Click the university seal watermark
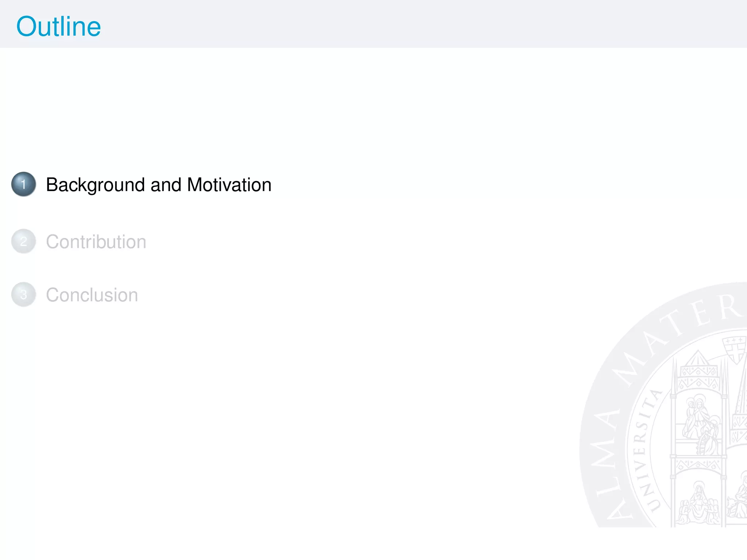The height and width of the screenshot is (560, 747). point(663,405)
